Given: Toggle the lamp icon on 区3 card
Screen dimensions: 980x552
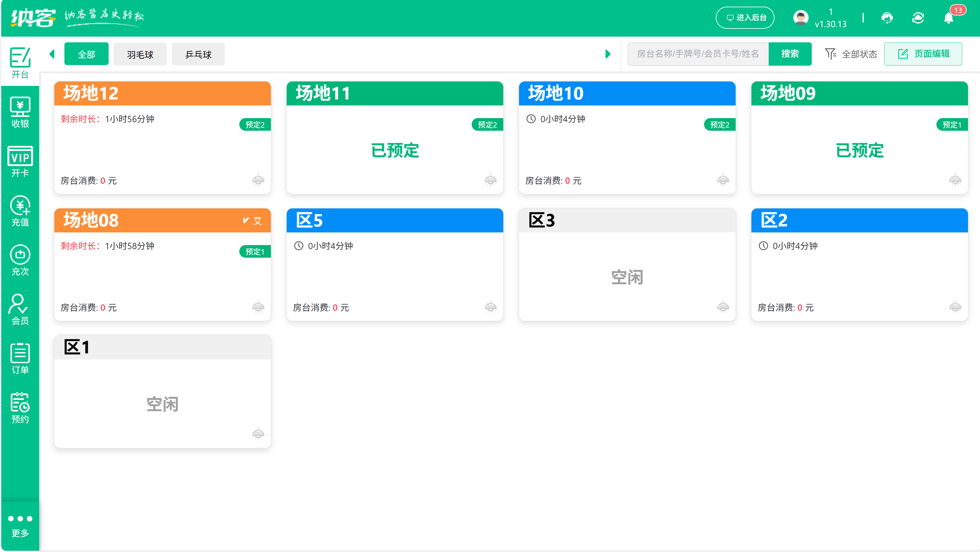Looking at the screenshot, I should click(x=723, y=307).
